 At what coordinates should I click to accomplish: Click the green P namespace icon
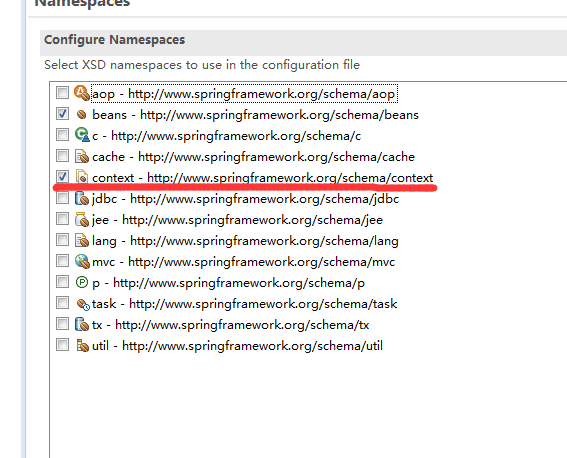(82, 282)
